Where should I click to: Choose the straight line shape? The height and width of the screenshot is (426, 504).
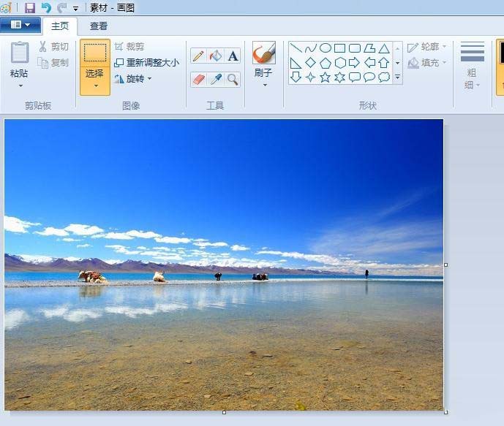pos(296,48)
